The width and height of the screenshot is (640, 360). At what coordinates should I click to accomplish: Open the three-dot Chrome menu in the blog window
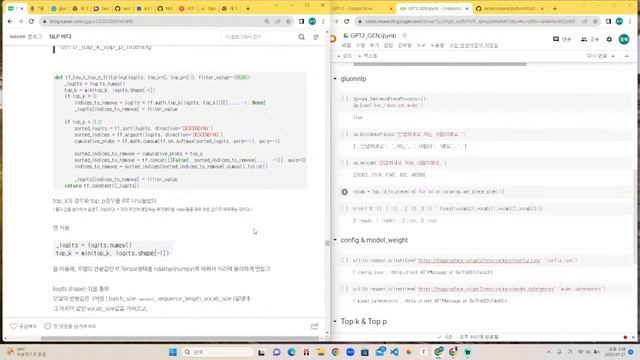point(323,21)
